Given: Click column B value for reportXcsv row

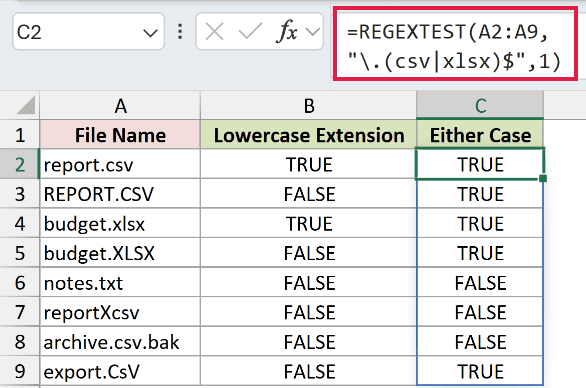Looking at the screenshot, I should [x=308, y=312].
